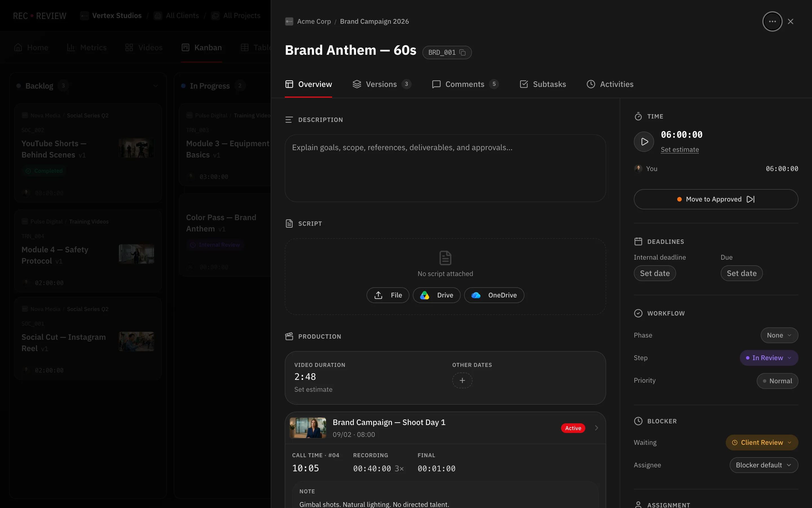Open Metrics in background navigation
The height and width of the screenshot is (508, 812).
(87, 48)
